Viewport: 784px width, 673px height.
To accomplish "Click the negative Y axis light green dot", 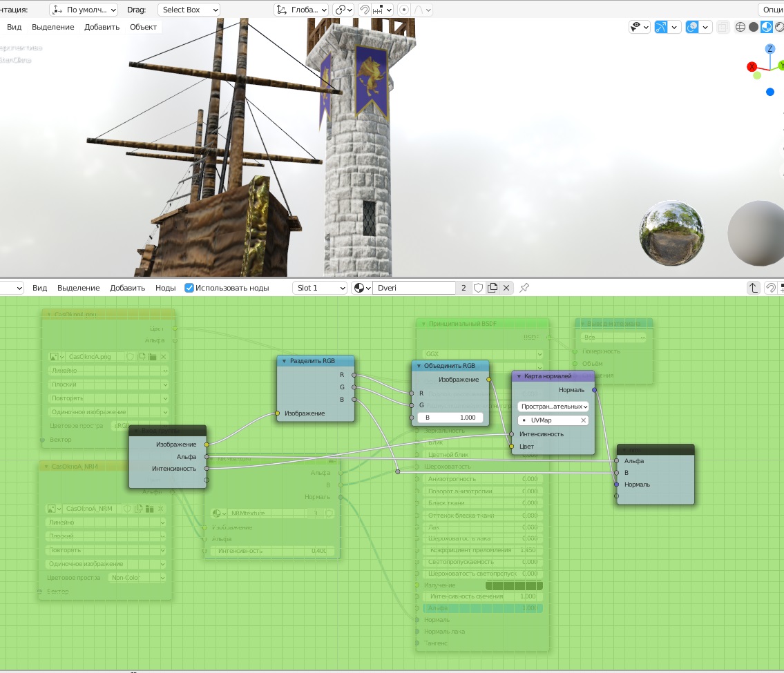I will [x=757, y=75].
